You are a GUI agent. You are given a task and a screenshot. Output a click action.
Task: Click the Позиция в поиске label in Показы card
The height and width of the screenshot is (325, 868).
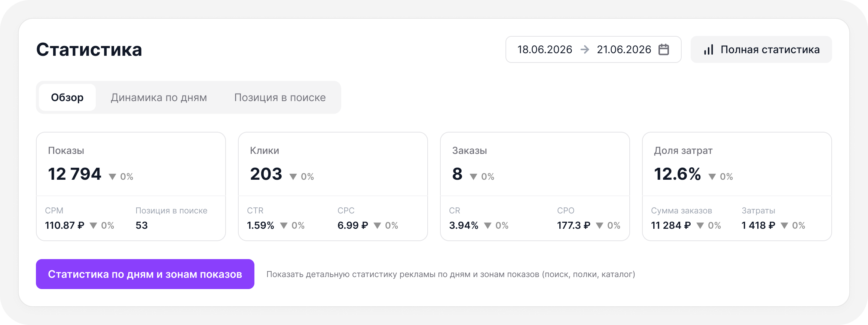pos(171,210)
